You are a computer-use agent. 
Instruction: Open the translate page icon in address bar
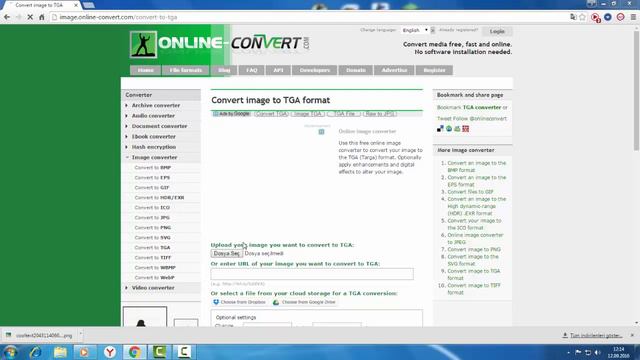click(573, 17)
